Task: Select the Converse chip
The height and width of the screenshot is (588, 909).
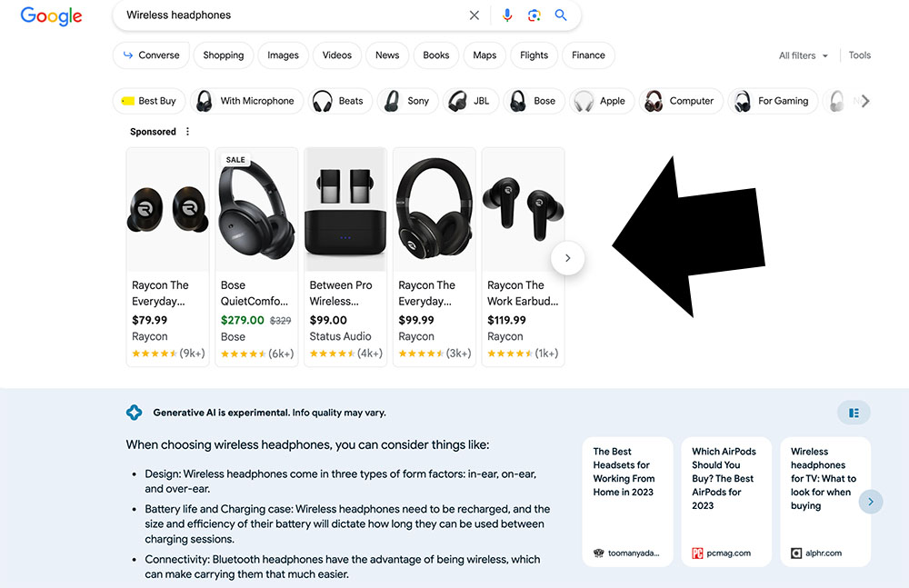Action: click(151, 55)
